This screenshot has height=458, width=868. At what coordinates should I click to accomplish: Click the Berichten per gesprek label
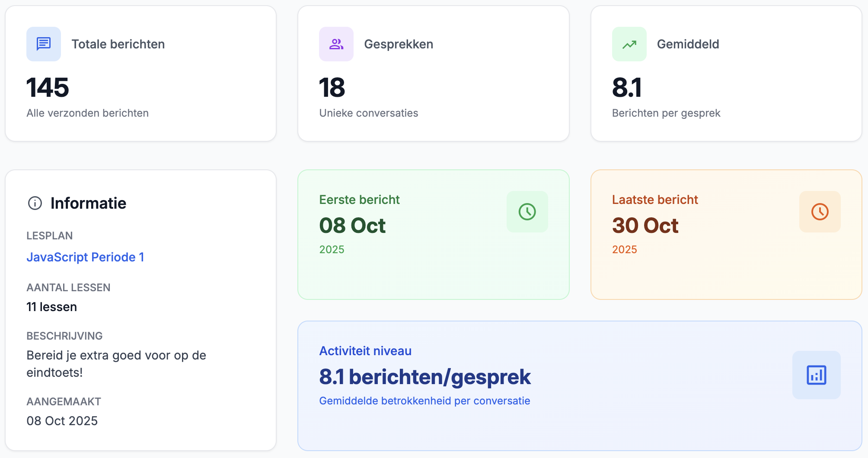666,113
